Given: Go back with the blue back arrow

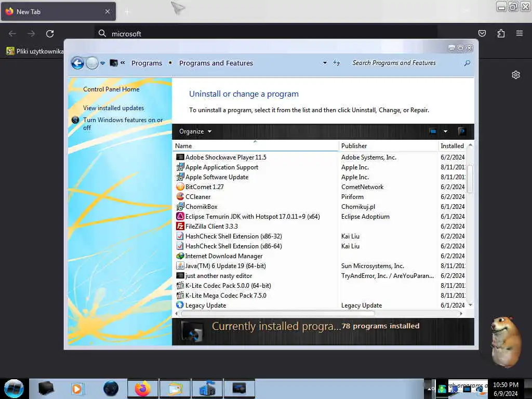Looking at the screenshot, I should [77, 63].
